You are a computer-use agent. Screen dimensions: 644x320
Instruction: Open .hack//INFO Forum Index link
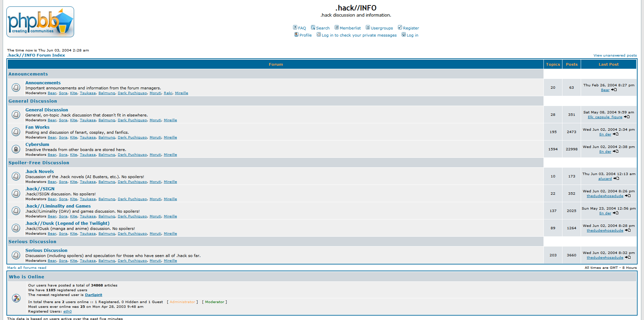point(36,55)
